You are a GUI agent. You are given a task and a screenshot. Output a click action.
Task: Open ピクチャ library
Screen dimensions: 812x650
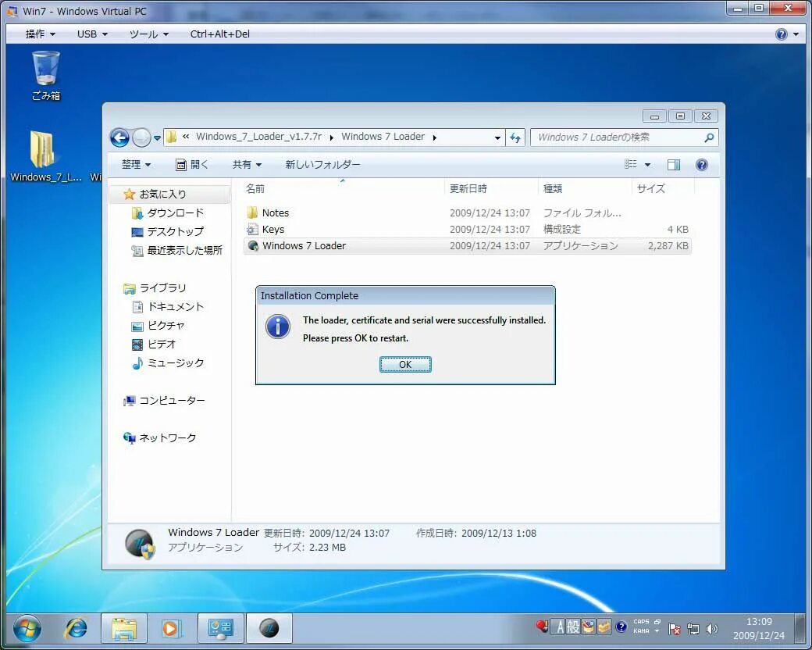pyautogui.click(x=158, y=326)
